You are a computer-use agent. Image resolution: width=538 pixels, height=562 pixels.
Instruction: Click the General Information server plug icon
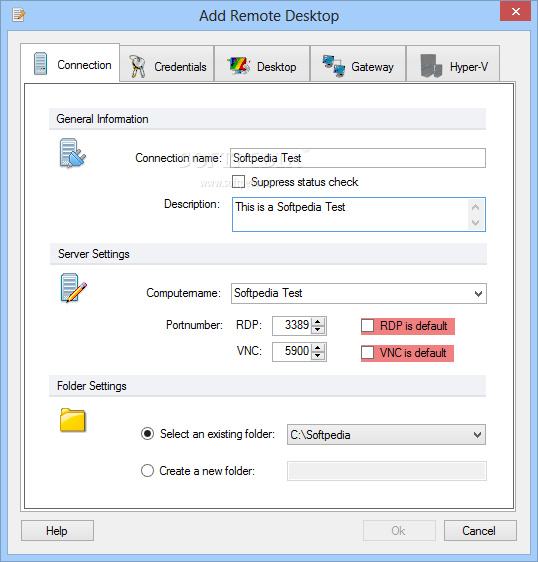[73, 153]
